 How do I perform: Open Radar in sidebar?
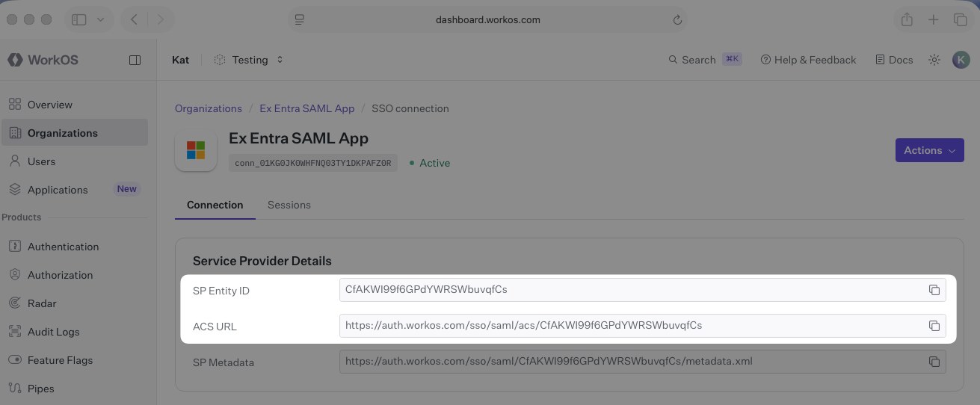[74, 303]
